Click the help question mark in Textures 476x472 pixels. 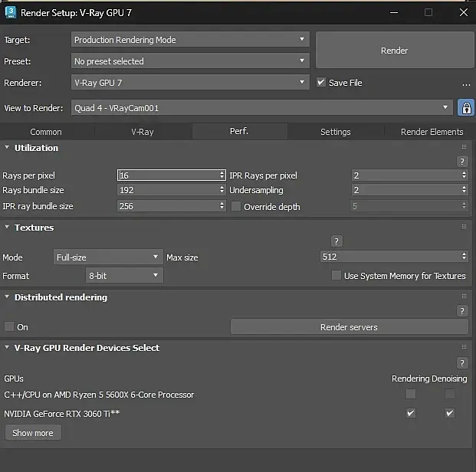coord(336,241)
